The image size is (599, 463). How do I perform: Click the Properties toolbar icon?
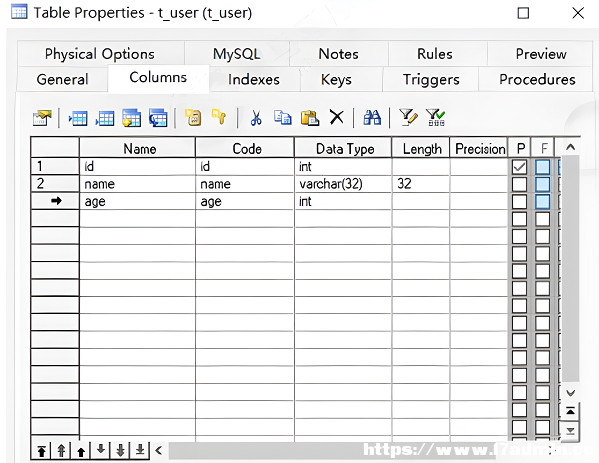(x=42, y=118)
